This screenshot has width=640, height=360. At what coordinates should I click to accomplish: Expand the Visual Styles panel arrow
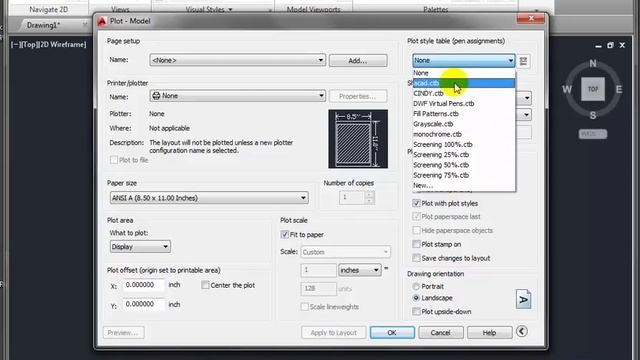coord(230,9)
